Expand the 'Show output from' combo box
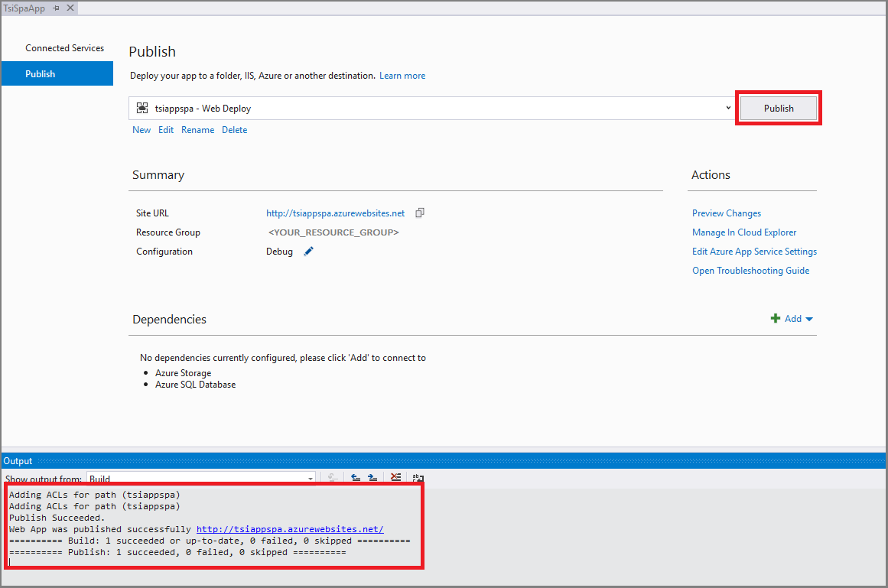888x588 pixels. 310,479
